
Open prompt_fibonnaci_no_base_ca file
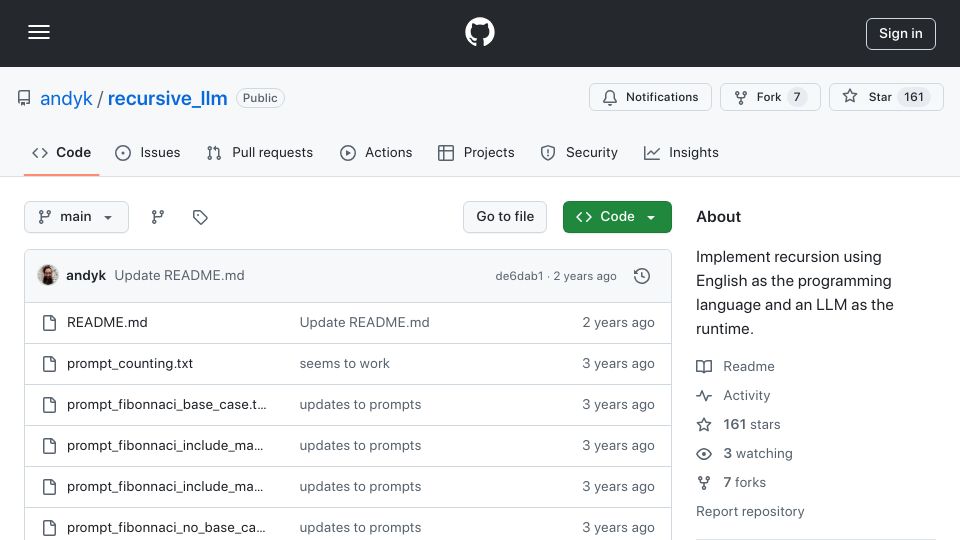(x=166, y=528)
